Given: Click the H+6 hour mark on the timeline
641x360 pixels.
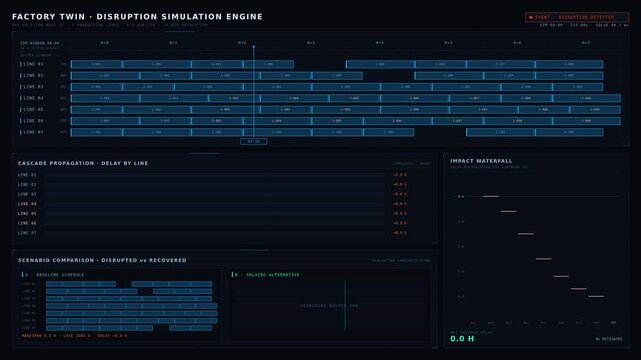Looking at the screenshot, I should [517, 42].
